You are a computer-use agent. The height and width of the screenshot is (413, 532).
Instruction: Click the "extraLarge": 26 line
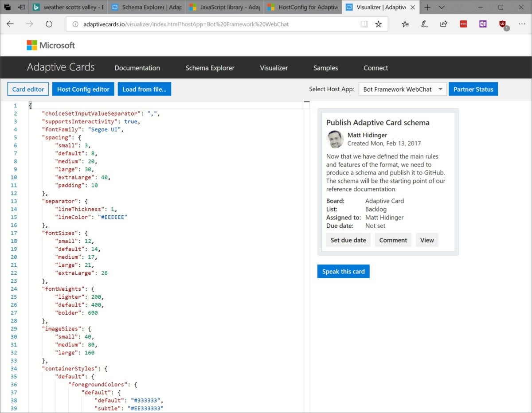tap(81, 273)
